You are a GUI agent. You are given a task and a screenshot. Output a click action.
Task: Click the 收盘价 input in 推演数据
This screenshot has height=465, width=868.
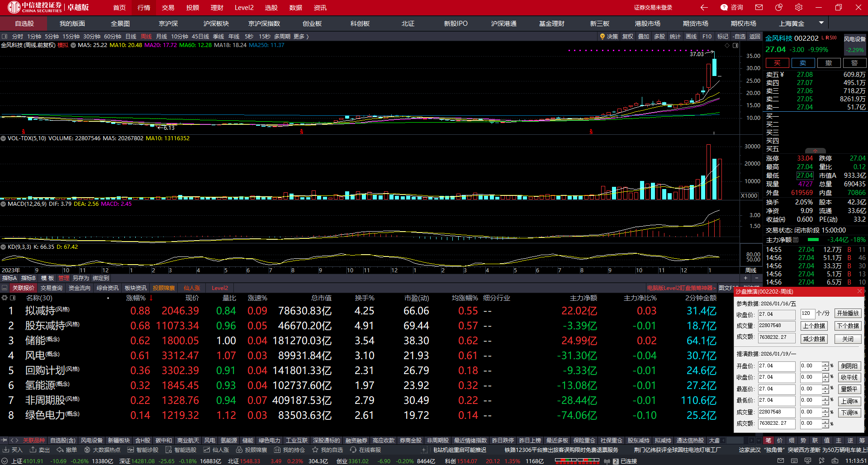[x=776, y=377]
